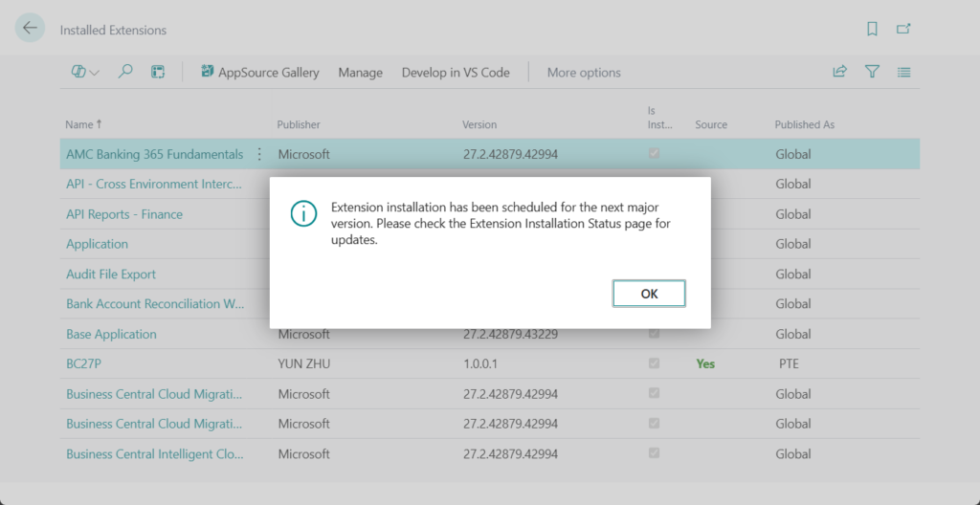Open page in new window icon
This screenshot has height=505, width=980.
(x=903, y=30)
